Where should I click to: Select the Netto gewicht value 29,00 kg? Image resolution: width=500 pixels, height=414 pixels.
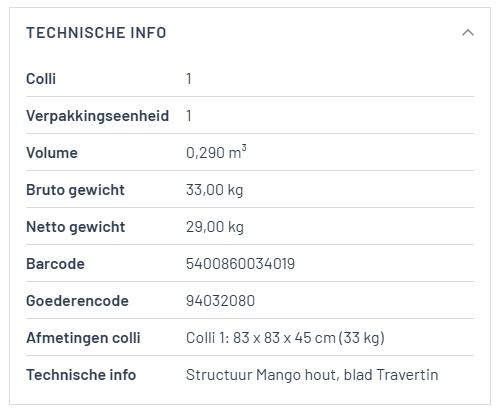click(215, 227)
